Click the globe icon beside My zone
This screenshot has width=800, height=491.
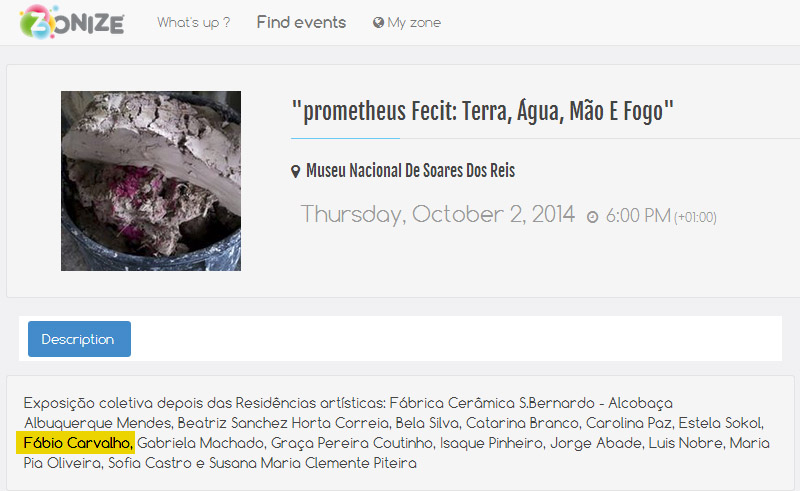(x=378, y=22)
